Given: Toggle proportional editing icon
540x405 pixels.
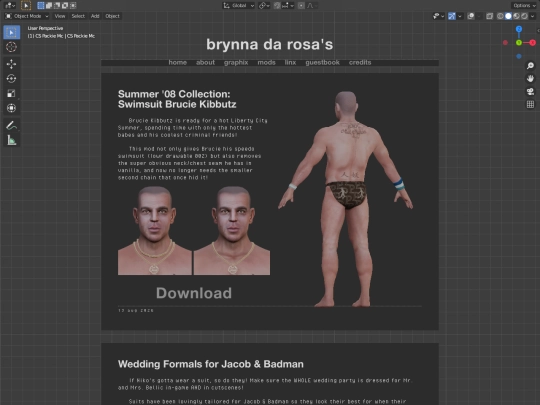Looking at the screenshot, I should (x=301, y=6).
